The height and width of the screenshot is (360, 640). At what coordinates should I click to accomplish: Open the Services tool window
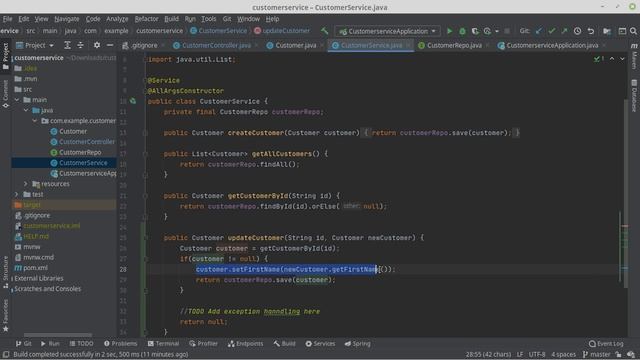(320, 344)
